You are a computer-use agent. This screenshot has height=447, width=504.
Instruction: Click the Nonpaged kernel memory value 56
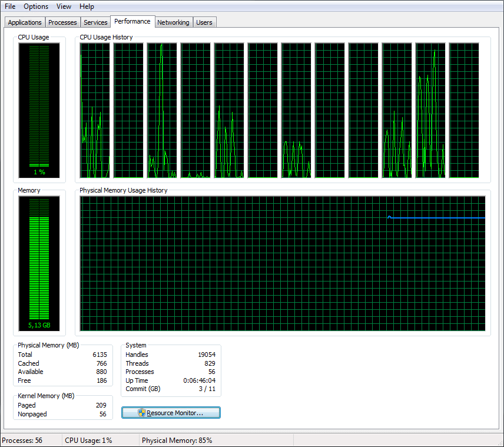pyautogui.click(x=103, y=414)
